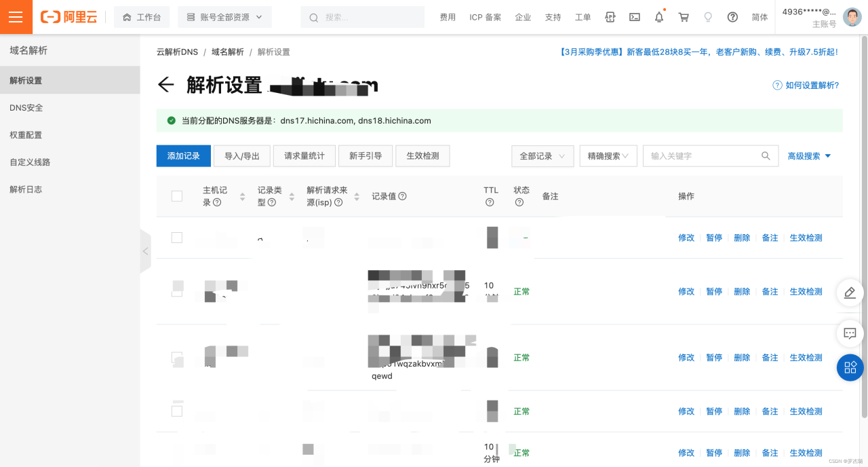Open the notifications bell icon

click(x=658, y=16)
